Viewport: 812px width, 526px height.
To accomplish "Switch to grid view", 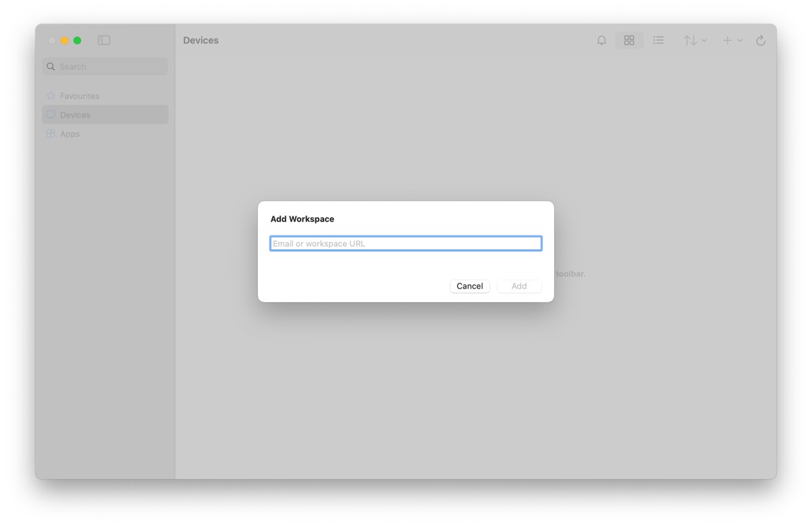I will pyautogui.click(x=629, y=41).
